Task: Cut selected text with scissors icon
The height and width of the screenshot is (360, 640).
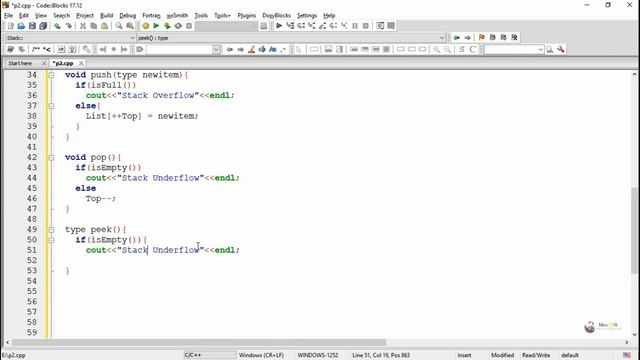Action: (x=82, y=26)
